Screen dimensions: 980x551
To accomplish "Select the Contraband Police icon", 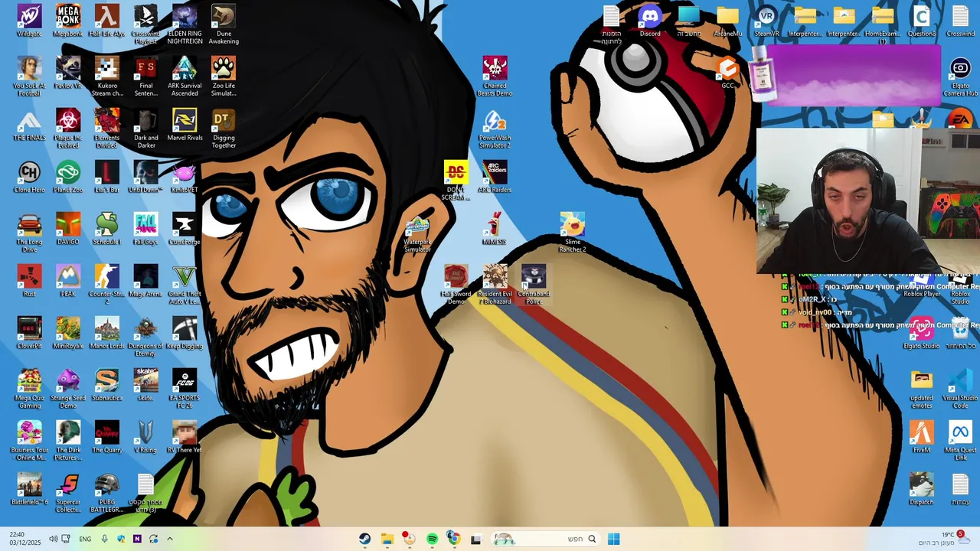I will point(534,285).
